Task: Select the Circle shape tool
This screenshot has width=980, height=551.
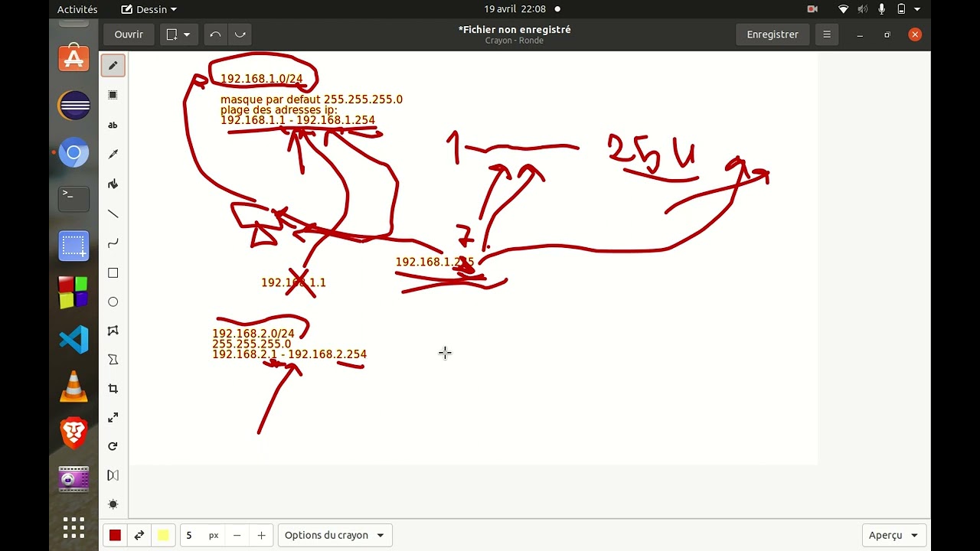Action: (113, 302)
